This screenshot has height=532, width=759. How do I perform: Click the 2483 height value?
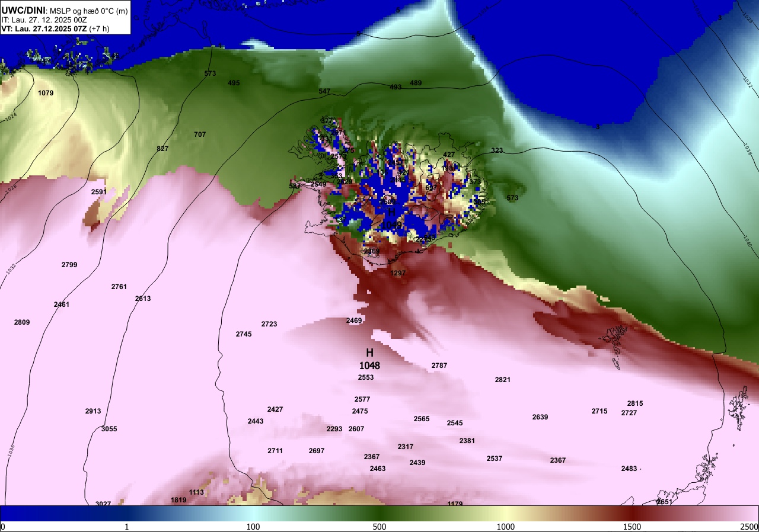[629, 469]
